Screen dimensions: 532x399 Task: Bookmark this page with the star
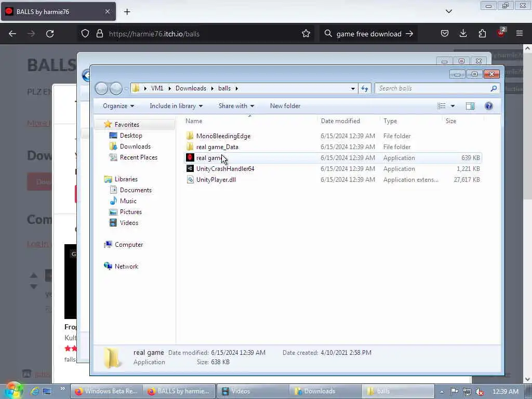(306, 34)
